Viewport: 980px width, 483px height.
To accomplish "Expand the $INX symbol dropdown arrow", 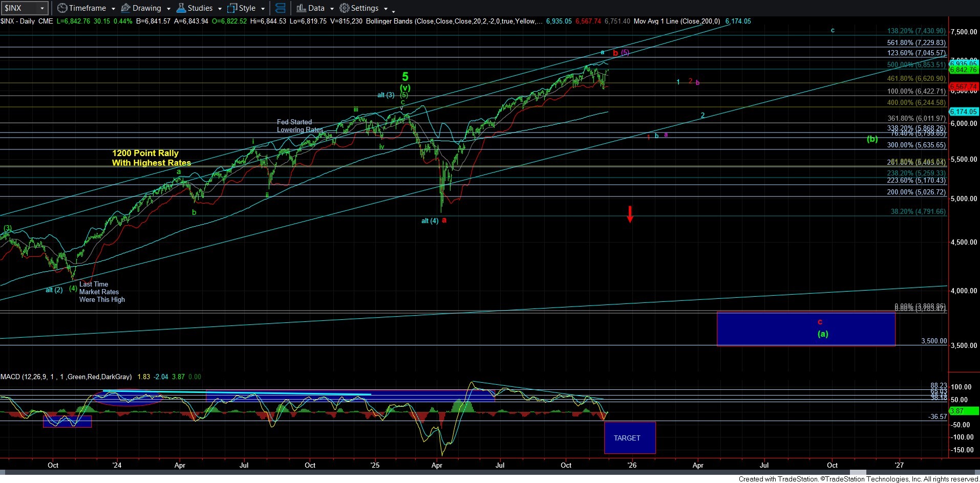I will [42, 8].
